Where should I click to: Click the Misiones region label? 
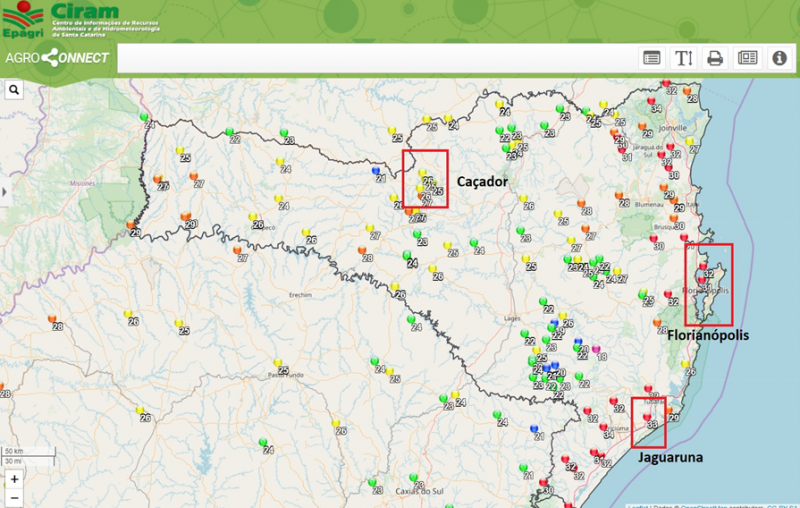tap(82, 183)
